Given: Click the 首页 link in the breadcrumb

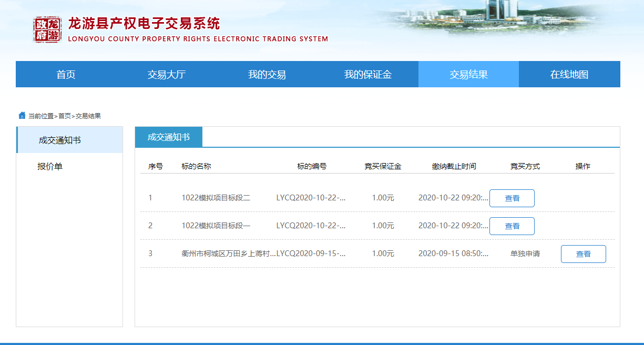Looking at the screenshot, I should (x=64, y=116).
